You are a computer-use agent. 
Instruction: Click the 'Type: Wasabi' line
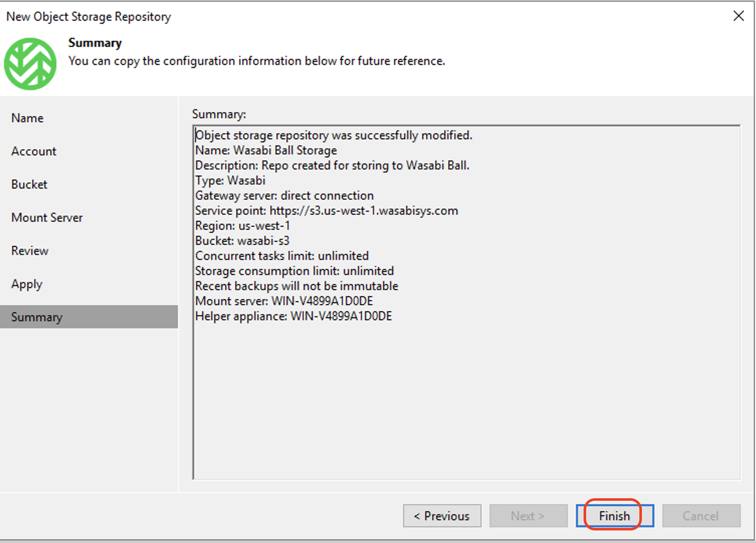230,180
